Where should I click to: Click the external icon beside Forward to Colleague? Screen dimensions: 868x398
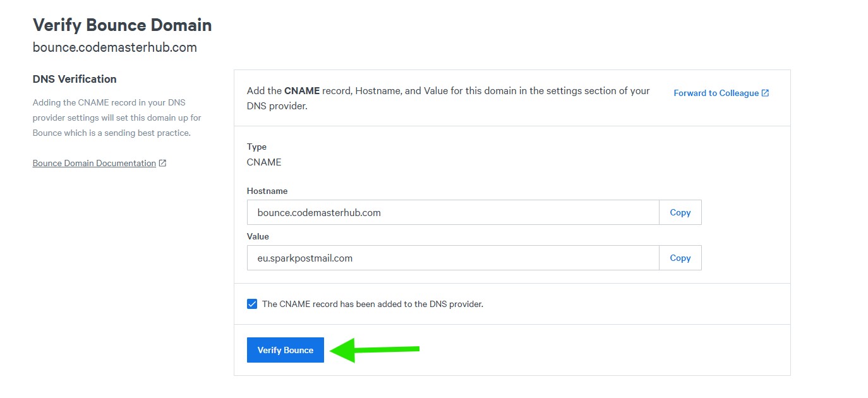click(x=765, y=93)
